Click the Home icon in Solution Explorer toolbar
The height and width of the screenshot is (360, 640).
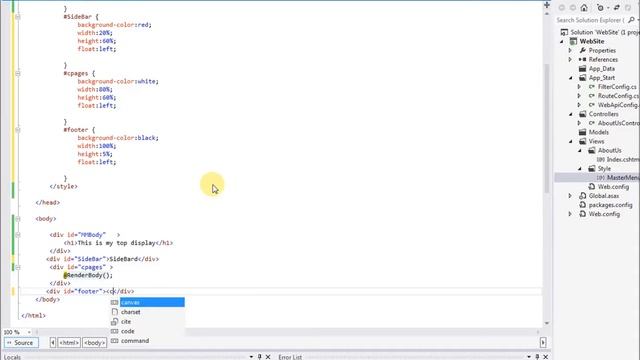click(x=584, y=8)
